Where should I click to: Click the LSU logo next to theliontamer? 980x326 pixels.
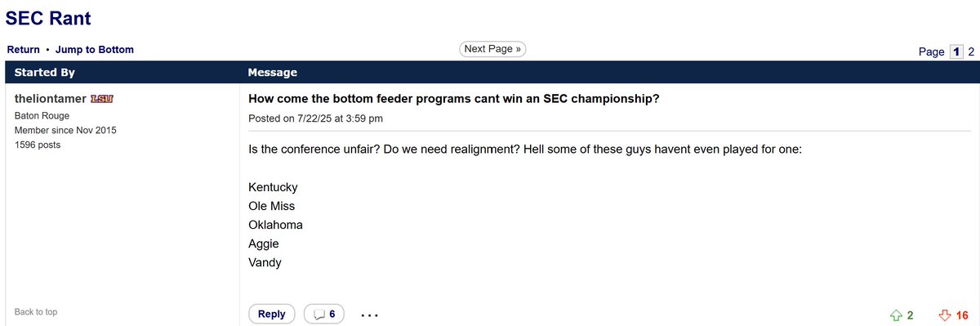pos(102,98)
